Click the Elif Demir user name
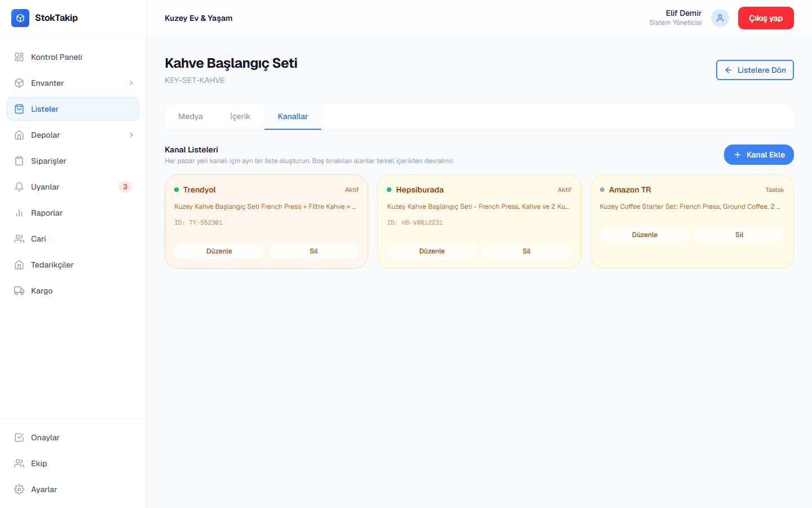812x508 pixels. pos(683,13)
